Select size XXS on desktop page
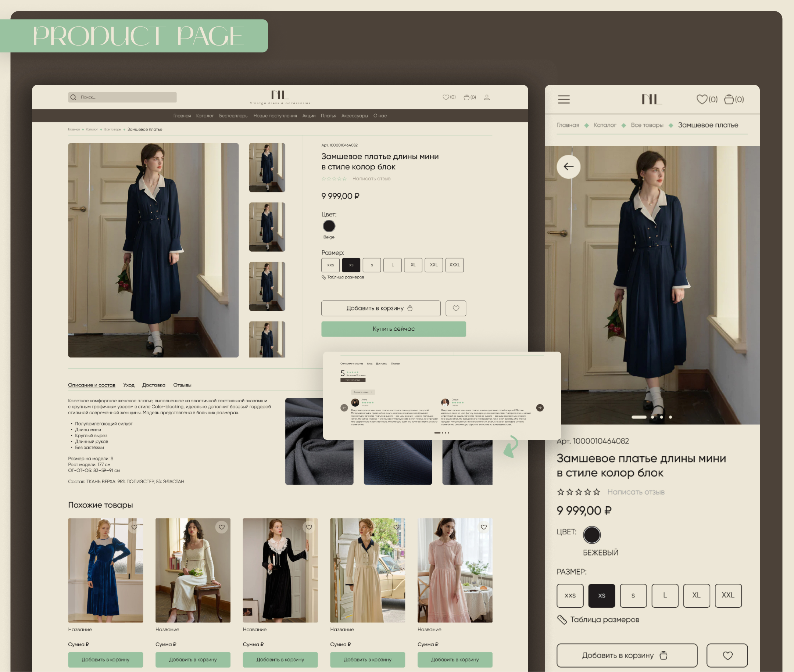The height and width of the screenshot is (672, 794). 330,265
